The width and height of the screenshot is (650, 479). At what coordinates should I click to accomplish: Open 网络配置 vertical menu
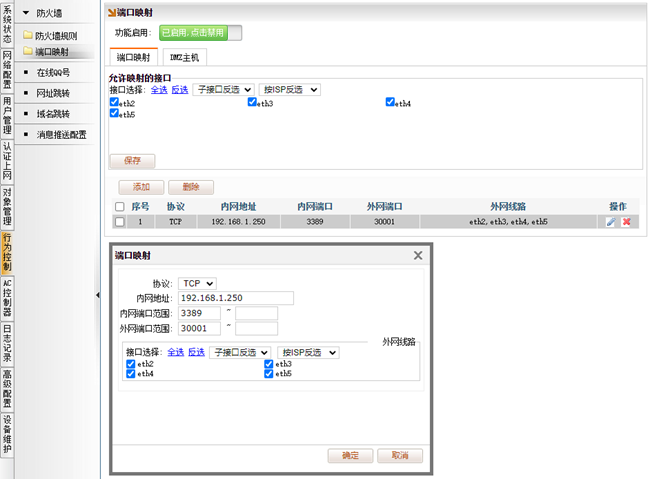(x=7, y=70)
